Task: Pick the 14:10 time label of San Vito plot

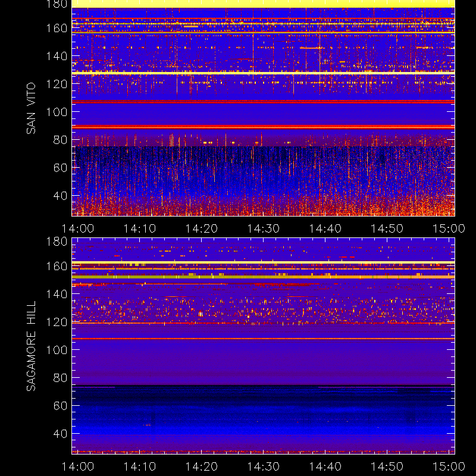Action: [x=140, y=228]
